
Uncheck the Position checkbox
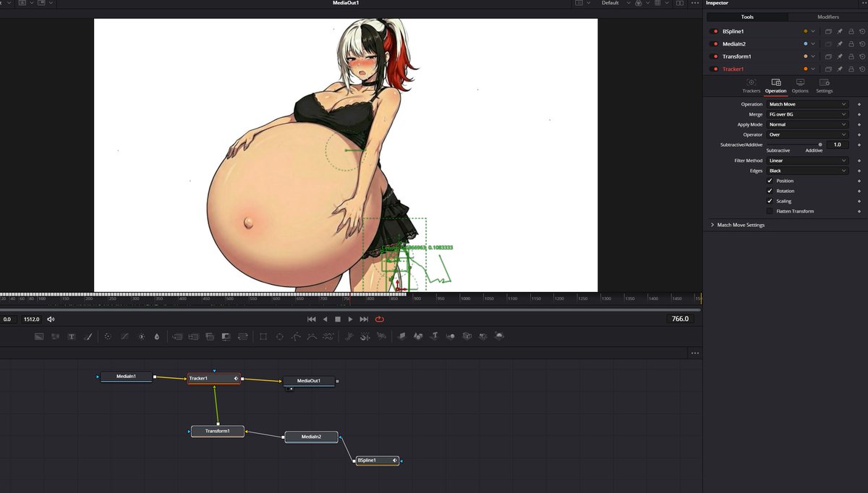click(x=770, y=181)
